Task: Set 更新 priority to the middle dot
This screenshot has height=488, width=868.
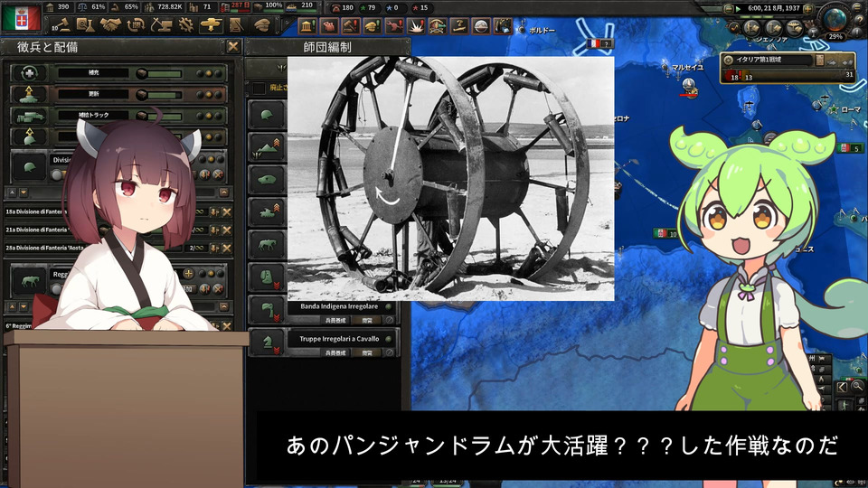Action: (211, 95)
